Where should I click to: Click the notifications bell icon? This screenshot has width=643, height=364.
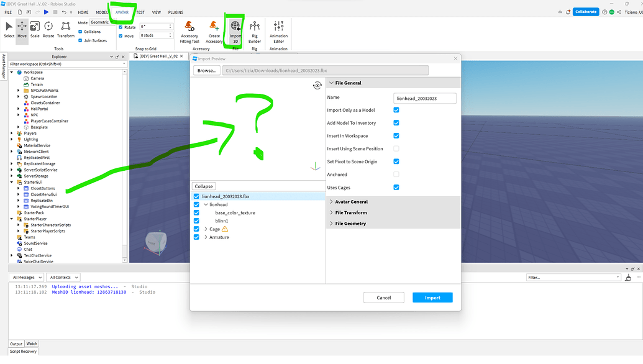(568, 12)
